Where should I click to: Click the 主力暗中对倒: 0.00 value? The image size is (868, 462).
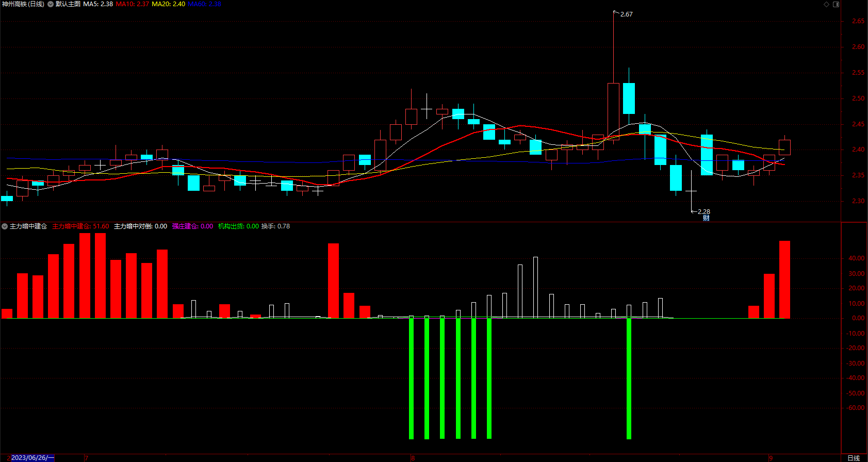(x=140, y=226)
